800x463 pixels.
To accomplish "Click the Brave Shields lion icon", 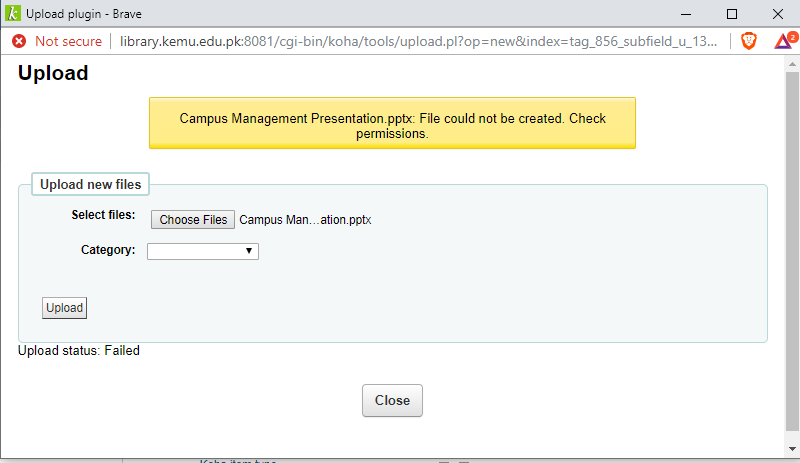I will 749,41.
